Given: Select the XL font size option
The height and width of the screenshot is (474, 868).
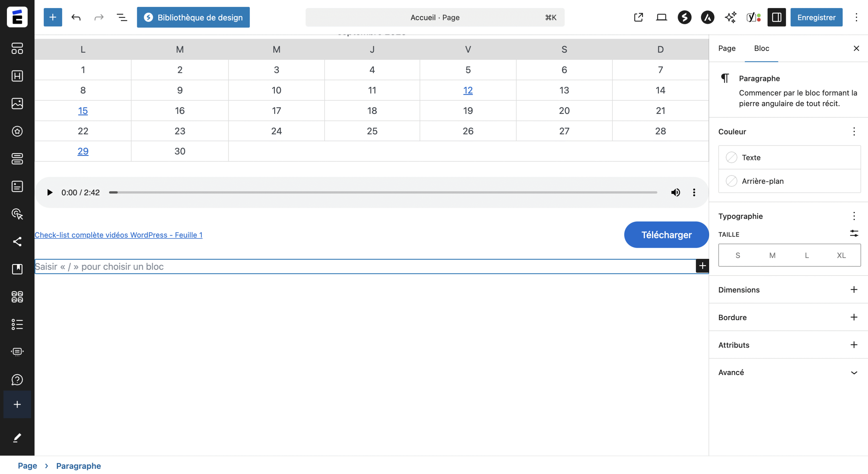Looking at the screenshot, I should 841,255.
